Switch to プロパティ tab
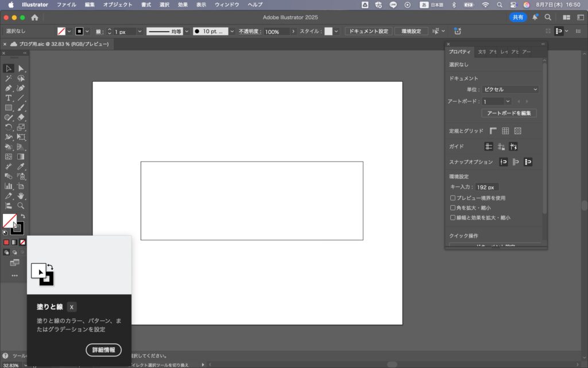 [460, 52]
